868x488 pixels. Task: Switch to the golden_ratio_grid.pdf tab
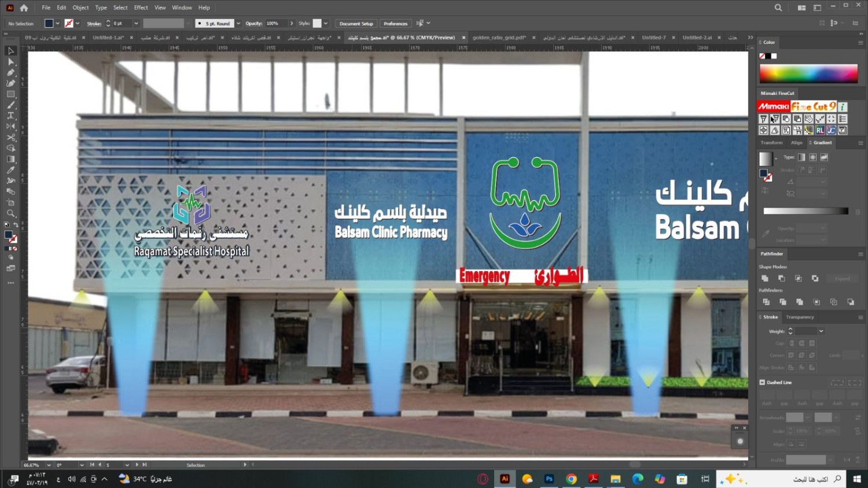point(499,38)
